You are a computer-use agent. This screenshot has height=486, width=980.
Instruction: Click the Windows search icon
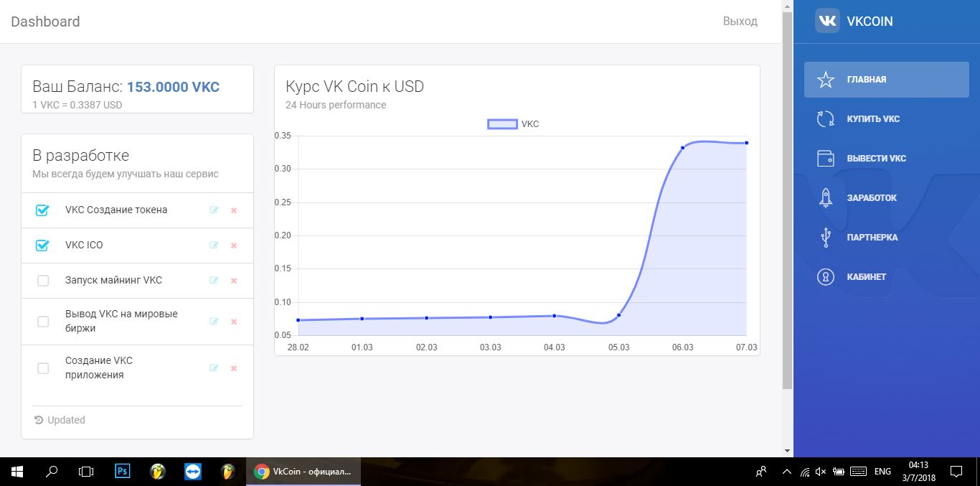52,472
